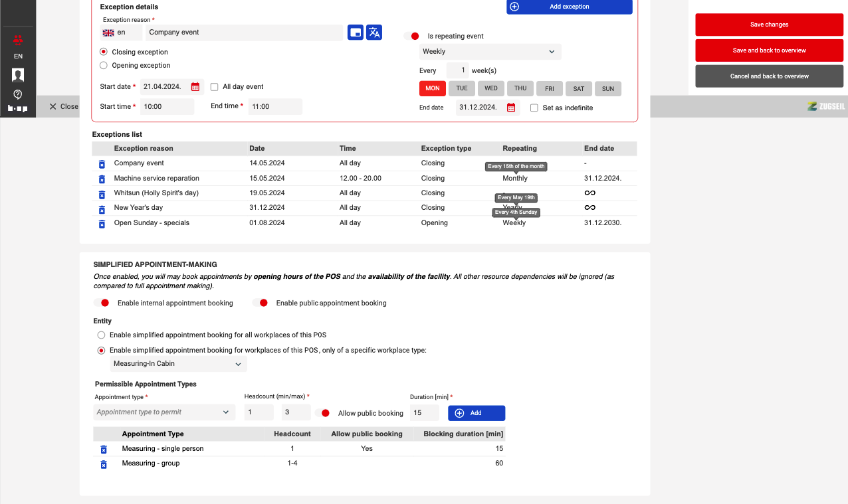The image size is (848, 504).
Task: Open the Appointment type to permit dropdown
Action: 164,412
